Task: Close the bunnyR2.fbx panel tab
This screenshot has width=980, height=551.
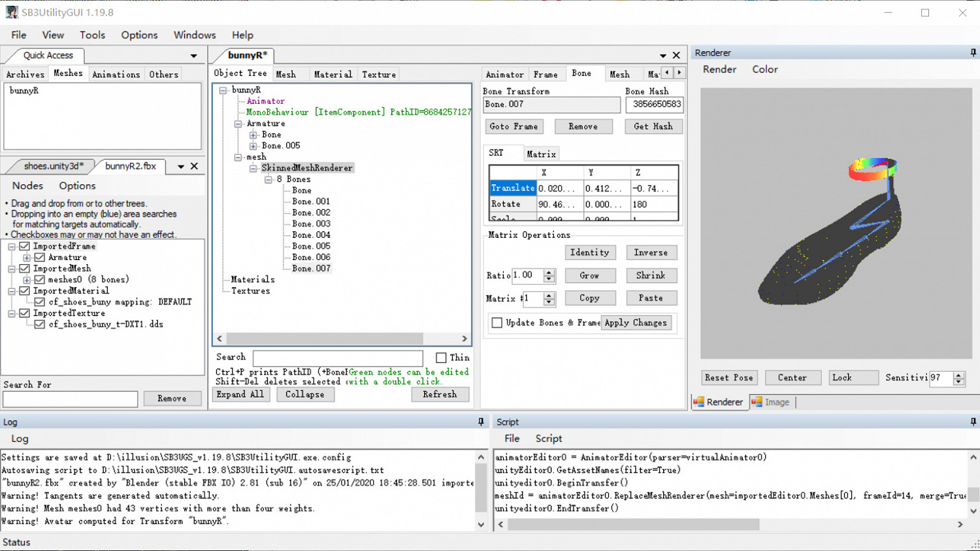Action: coord(194,167)
